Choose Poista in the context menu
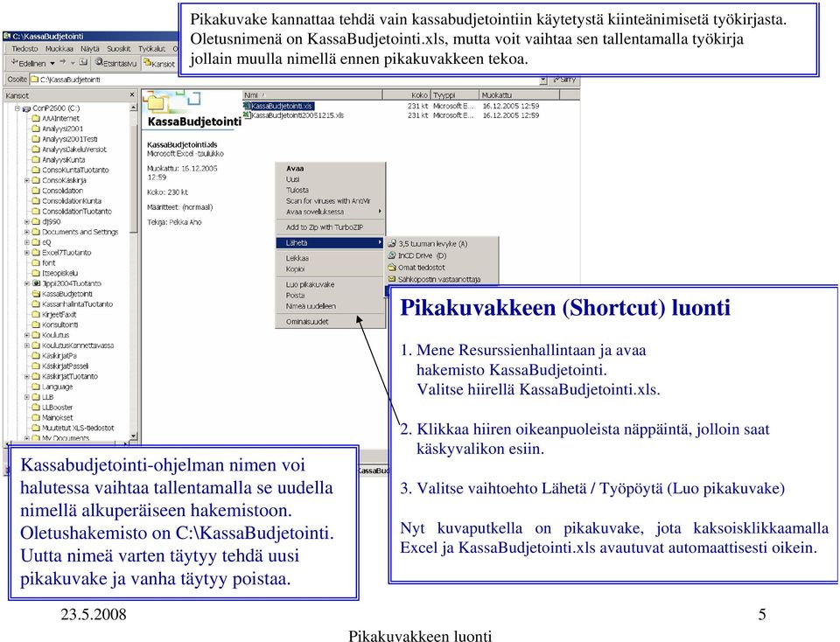 [x=330, y=295]
